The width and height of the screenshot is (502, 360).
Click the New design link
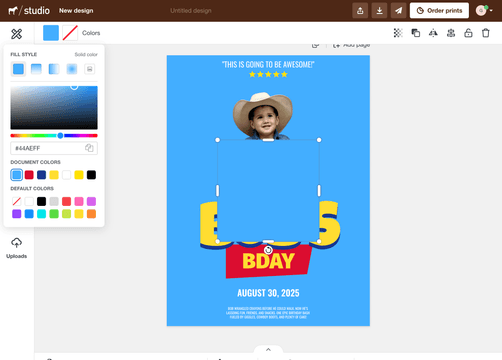click(76, 11)
